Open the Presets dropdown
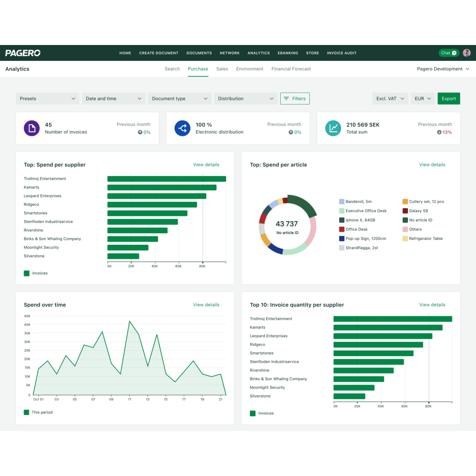476x476 pixels. coord(47,99)
